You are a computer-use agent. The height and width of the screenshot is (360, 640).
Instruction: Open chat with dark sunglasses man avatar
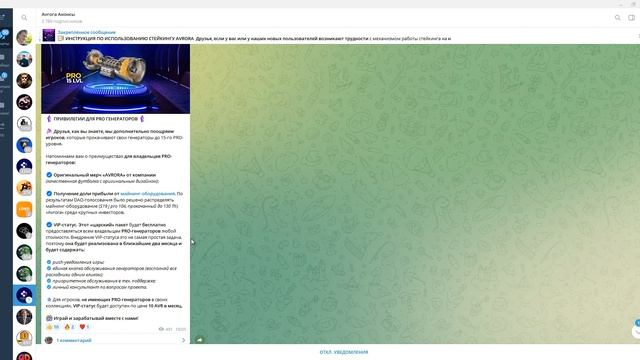24,80
